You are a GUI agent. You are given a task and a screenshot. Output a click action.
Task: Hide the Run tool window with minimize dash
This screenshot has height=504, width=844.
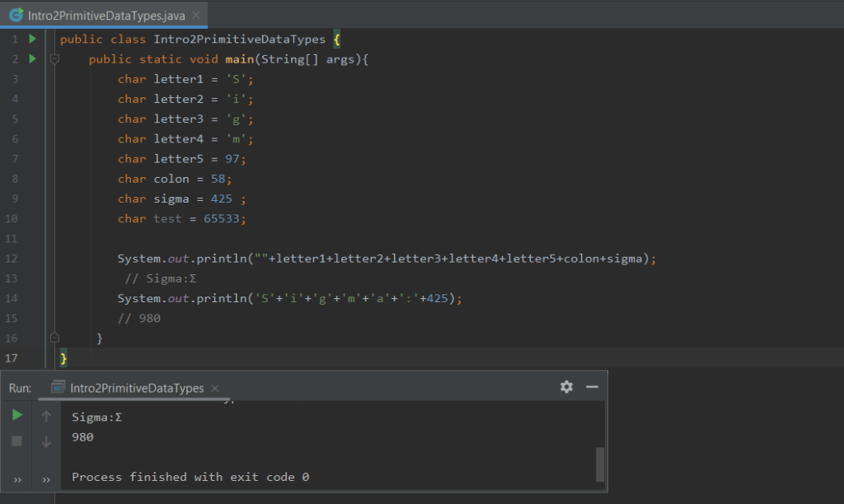tap(591, 387)
